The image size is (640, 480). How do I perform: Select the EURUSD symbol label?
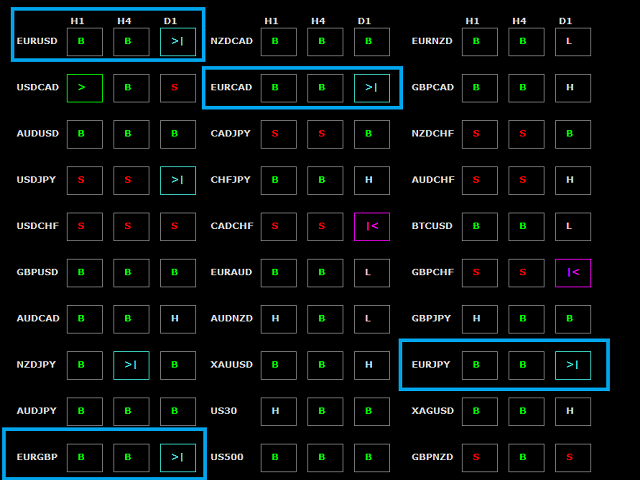pos(37,41)
